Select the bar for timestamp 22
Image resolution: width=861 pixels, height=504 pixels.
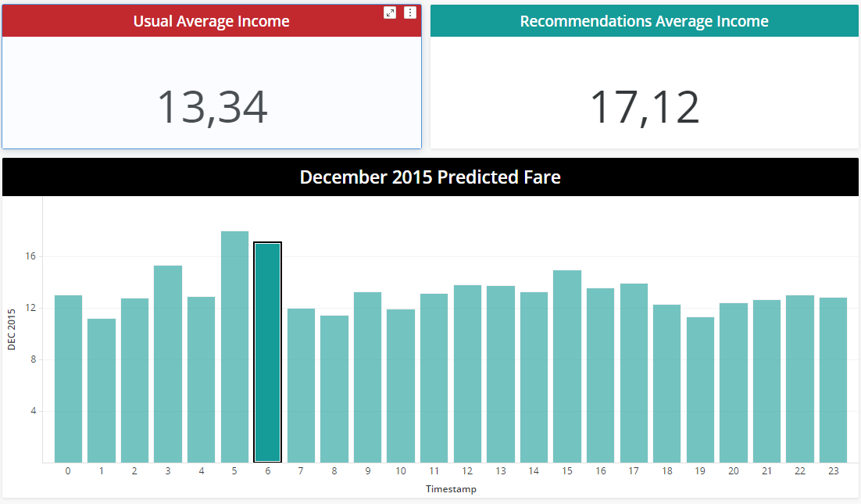(800, 379)
